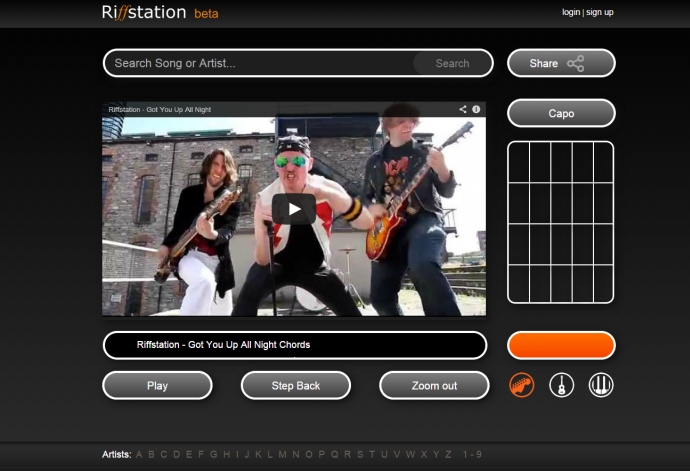Browse artists starting with P
The image size is (690, 471).
point(322,454)
